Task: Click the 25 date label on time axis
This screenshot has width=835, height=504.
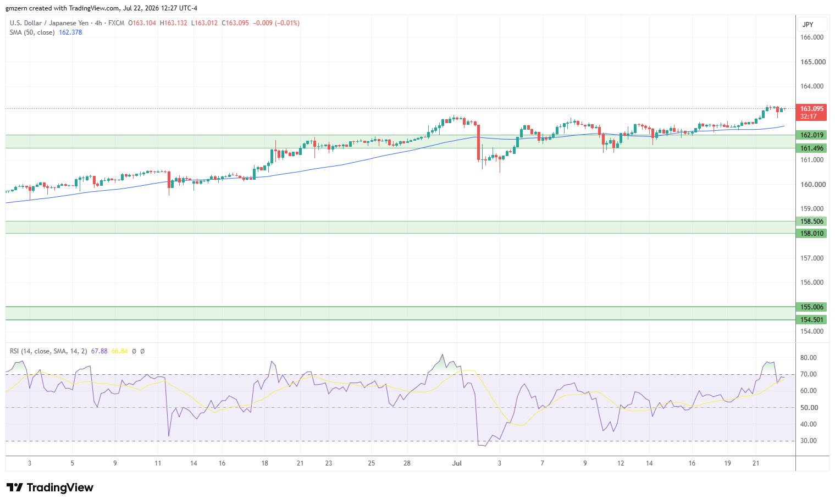Action: (x=372, y=463)
